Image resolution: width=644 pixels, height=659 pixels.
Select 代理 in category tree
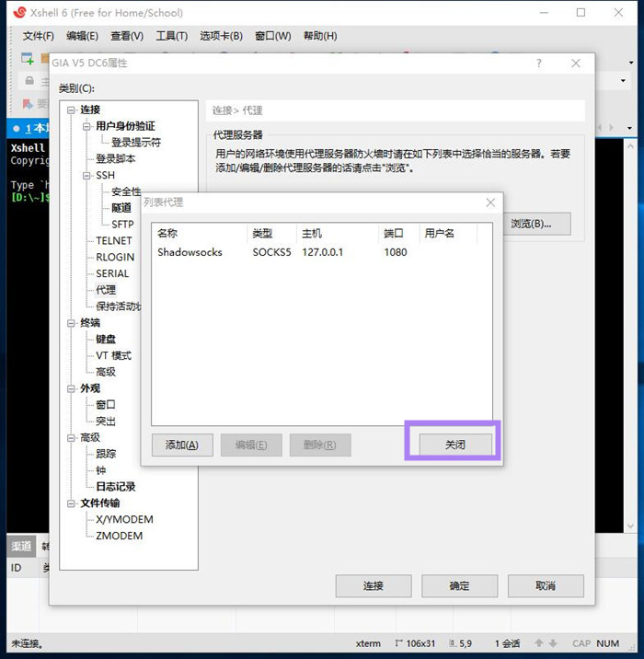[106, 290]
